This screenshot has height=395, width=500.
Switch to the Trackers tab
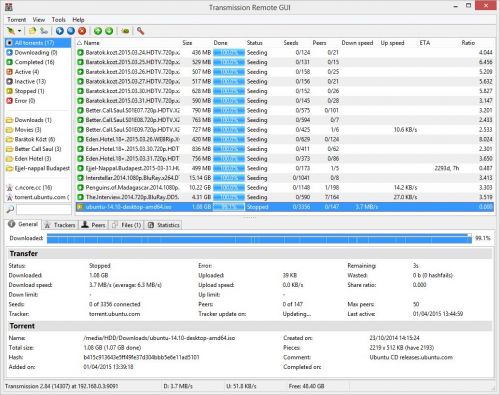[60, 225]
